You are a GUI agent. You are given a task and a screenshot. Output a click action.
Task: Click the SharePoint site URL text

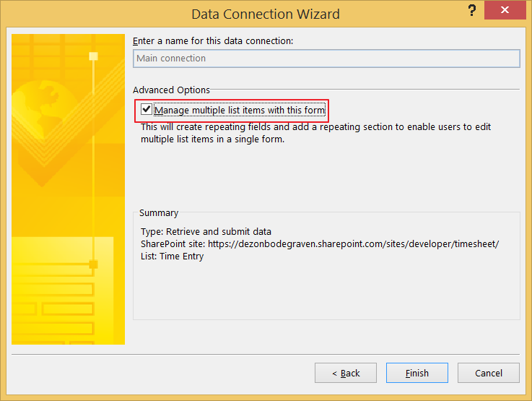(353, 243)
